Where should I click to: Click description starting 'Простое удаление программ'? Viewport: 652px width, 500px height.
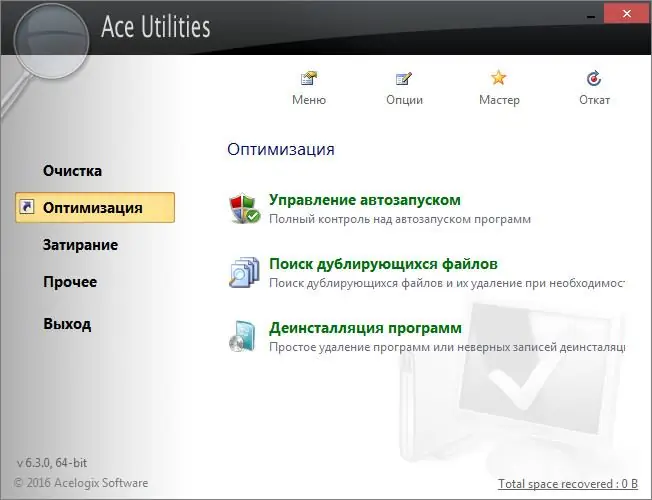click(x=447, y=347)
